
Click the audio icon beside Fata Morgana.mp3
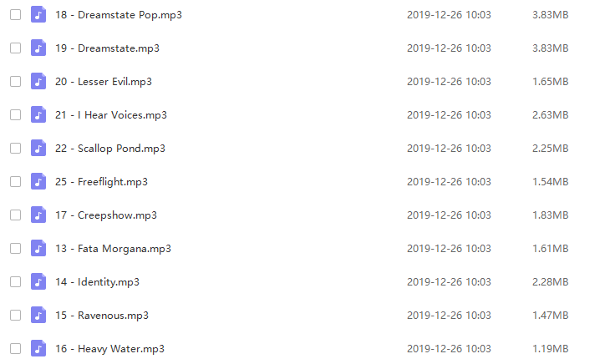(38, 249)
